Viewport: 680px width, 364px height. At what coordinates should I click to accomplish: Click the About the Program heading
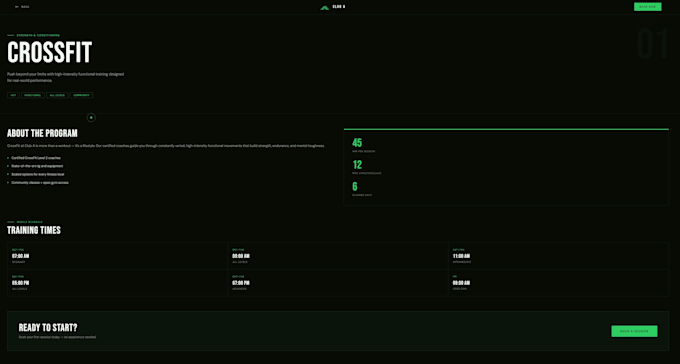42,133
